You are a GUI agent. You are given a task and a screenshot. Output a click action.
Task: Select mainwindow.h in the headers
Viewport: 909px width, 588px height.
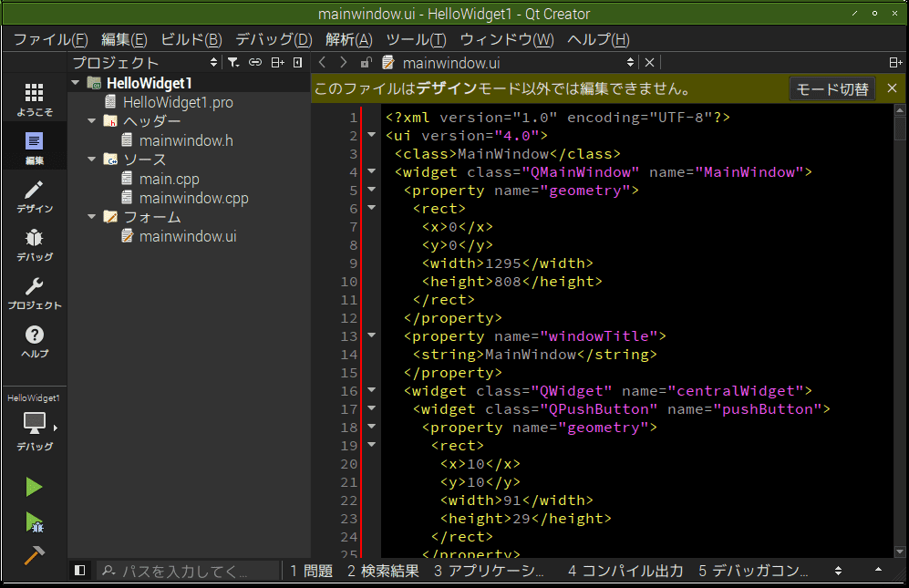[186, 141]
